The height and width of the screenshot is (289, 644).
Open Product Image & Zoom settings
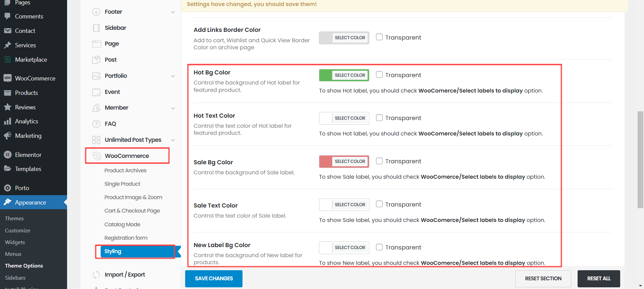point(133,197)
